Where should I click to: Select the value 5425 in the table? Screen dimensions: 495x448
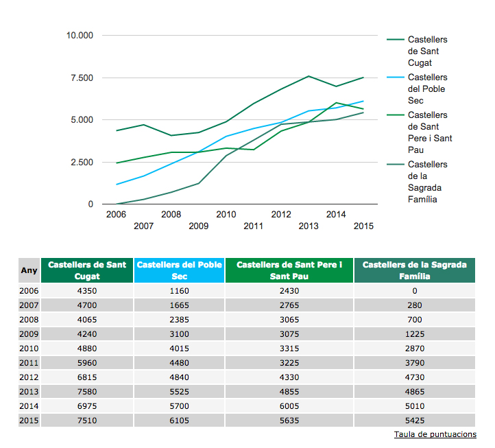click(x=415, y=421)
